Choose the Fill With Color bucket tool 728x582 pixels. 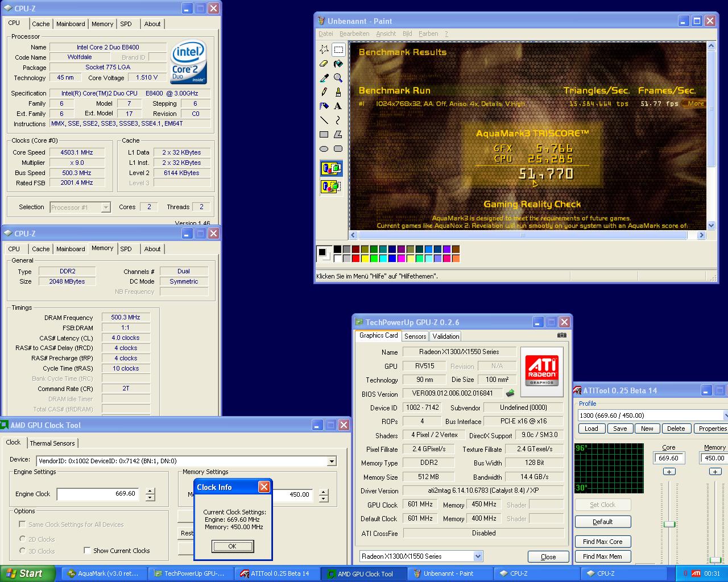point(338,64)
